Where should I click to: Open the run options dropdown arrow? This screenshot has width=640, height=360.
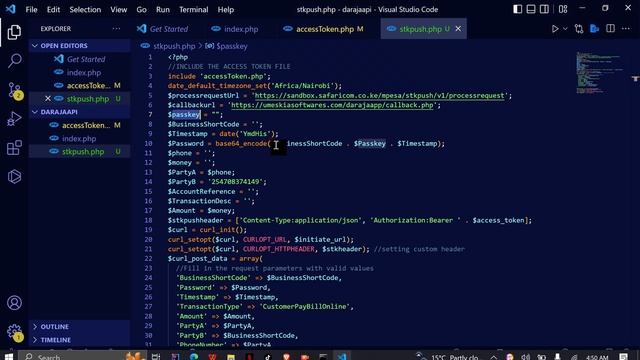pos(565,29)
